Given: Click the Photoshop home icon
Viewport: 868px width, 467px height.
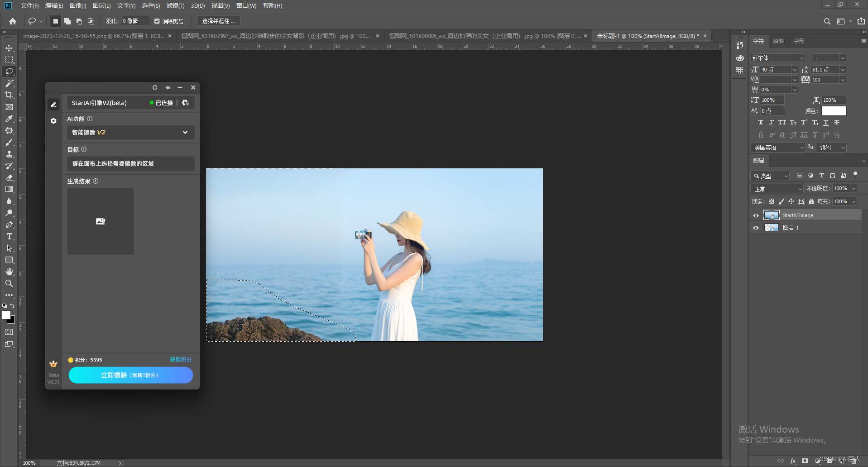Looking at the screenshot, I should click(x=13, y=21).
